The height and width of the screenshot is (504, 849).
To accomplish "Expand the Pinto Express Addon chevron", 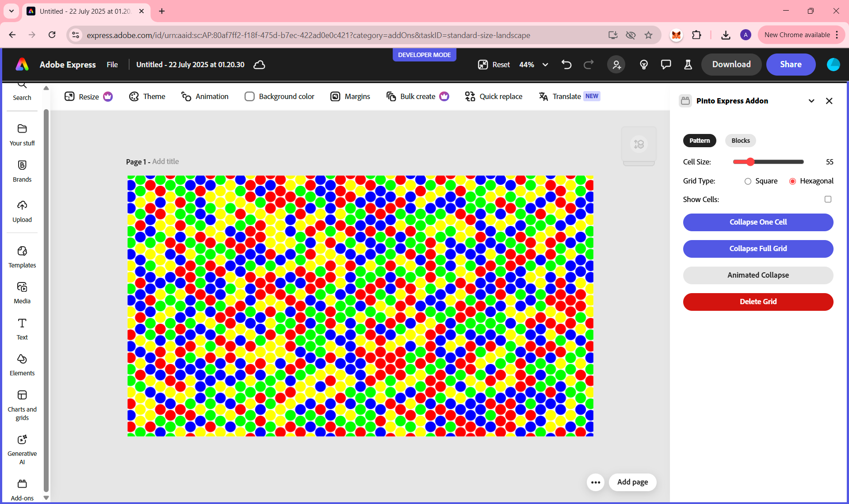I will coord(811,101).
